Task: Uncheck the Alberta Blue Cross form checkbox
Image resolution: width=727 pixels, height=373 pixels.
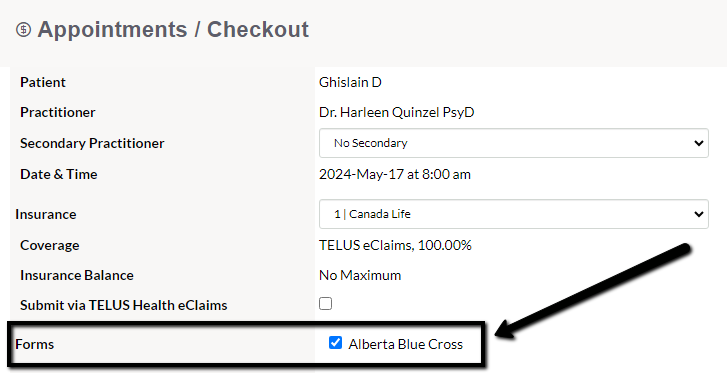Action: click(x=335, y=343)
